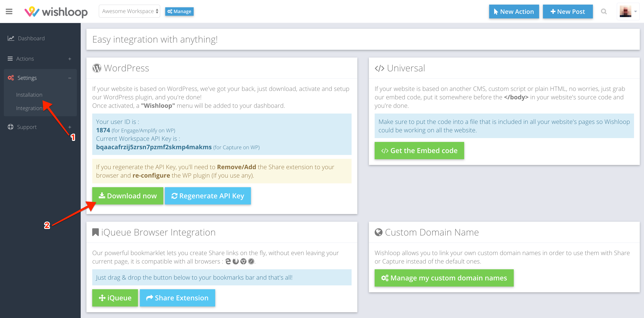Click Regenerate API Key button
Image resolution: width=644 pixels, height=318 pixels.
tap(208, 196)
